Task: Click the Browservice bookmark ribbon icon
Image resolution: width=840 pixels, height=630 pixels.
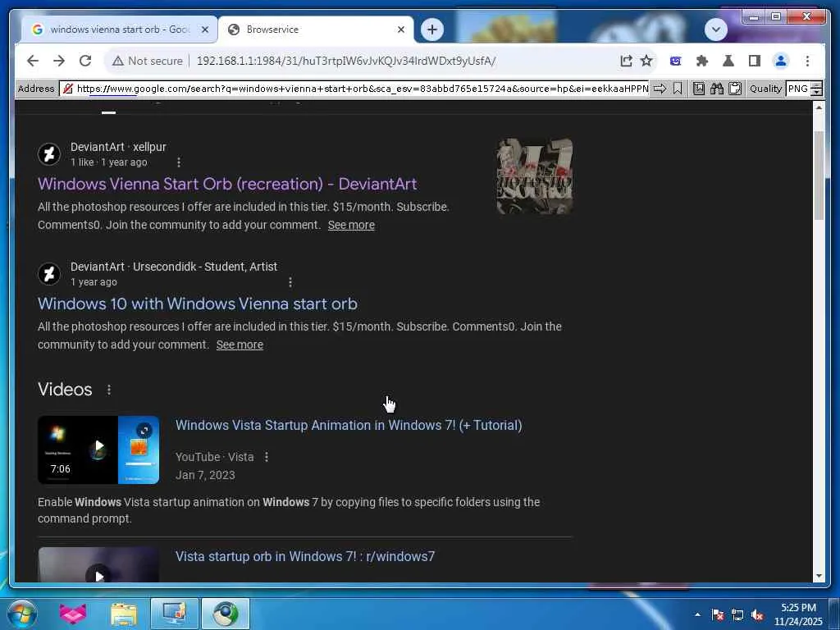Action: tap(678, 89)
